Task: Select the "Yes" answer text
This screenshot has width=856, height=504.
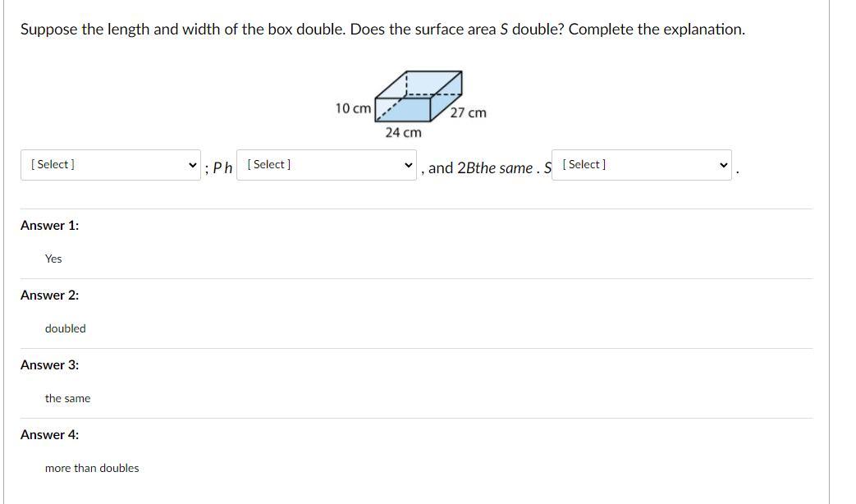Action: 53,259
